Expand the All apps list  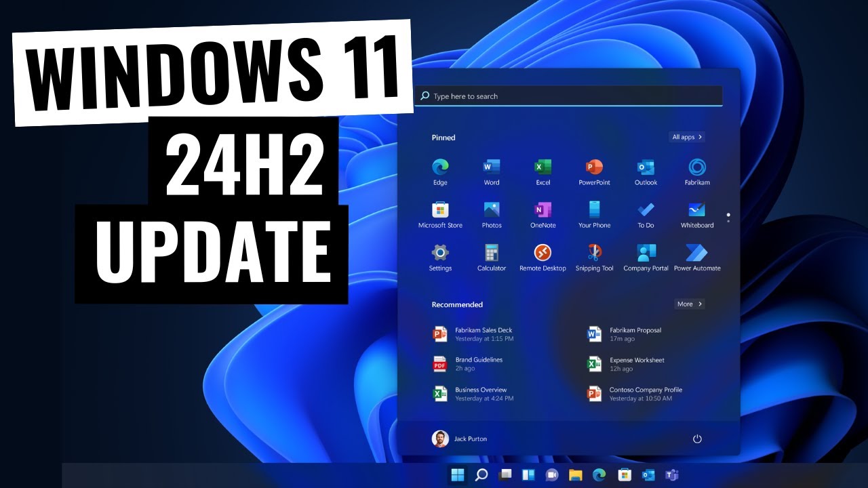pos(687,137)
